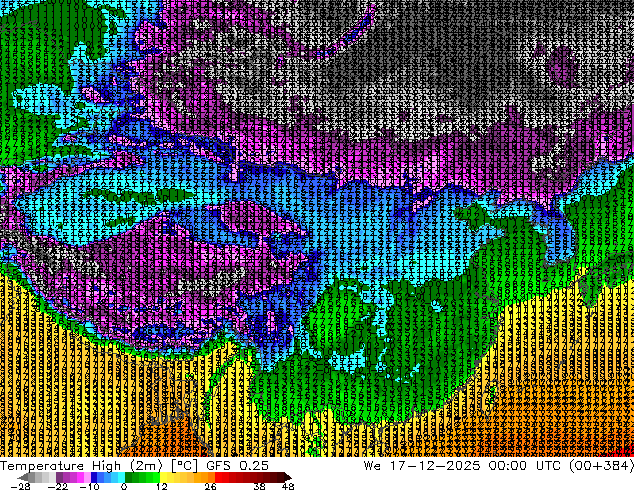Click the '48' legend label
Viewport: 634px width, 490px height.
point(288,486)
